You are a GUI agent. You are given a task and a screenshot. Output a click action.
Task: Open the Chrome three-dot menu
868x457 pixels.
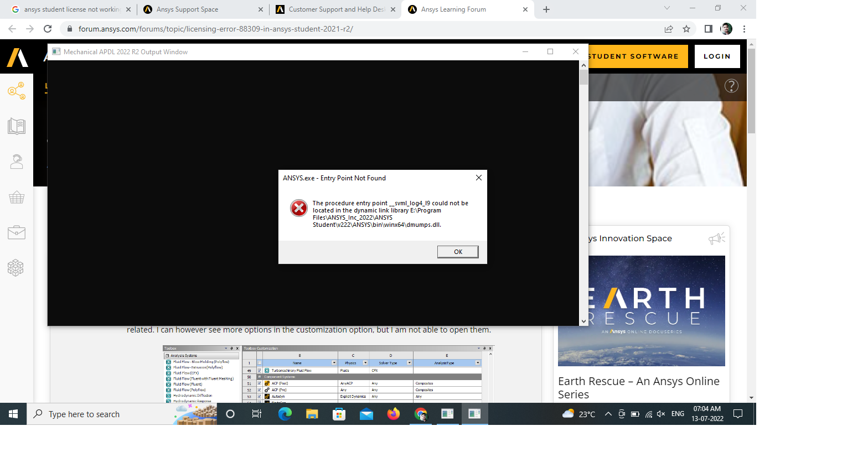pyautogui.click(x=744, y=29)
